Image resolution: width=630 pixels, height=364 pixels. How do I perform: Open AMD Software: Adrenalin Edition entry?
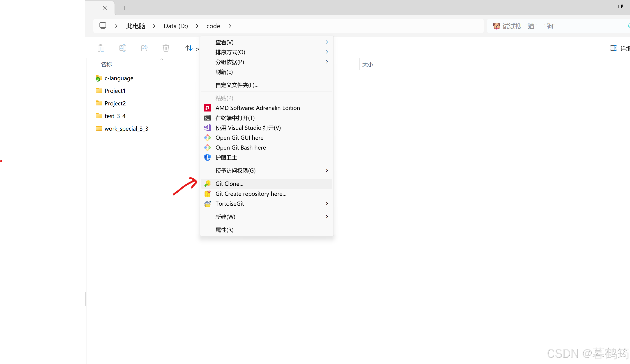258,108
